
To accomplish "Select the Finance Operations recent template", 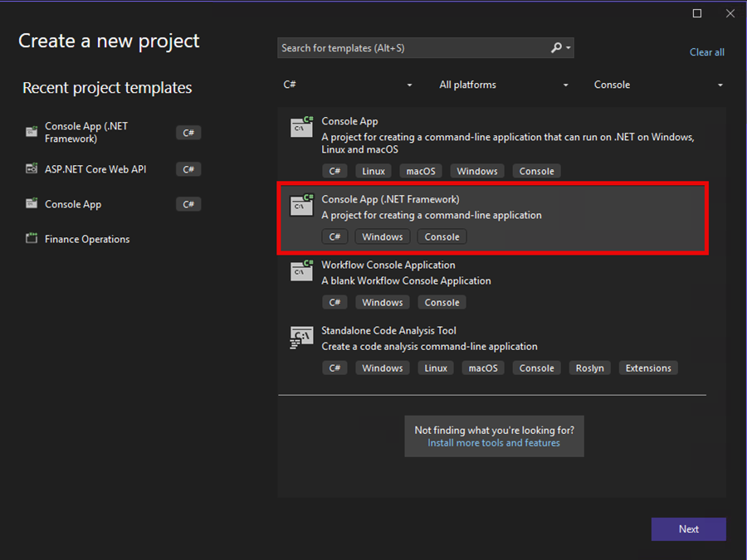I will pyautogui.click(x=87, y=238).
